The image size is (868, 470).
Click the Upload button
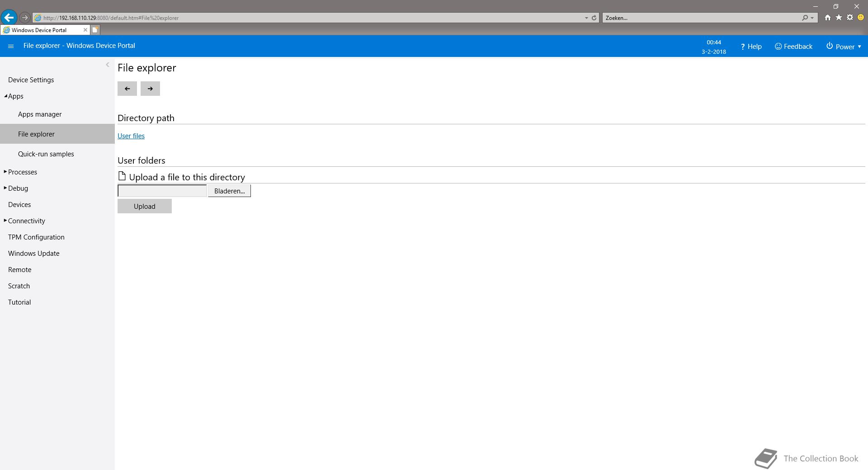(145, 206)
